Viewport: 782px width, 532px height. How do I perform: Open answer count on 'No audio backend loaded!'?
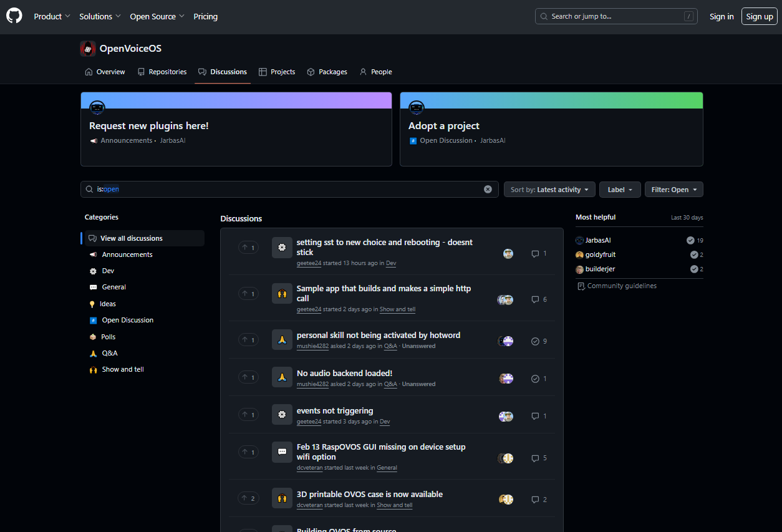(x=539, y=379)
